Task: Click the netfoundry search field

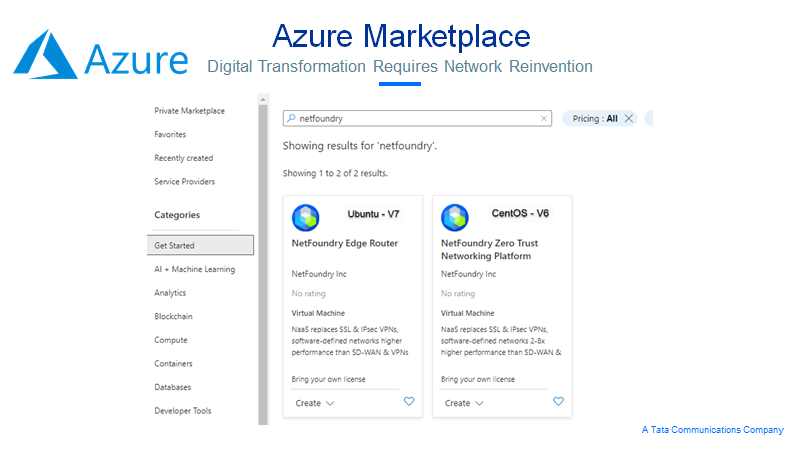Action: (x=417, y=118)
